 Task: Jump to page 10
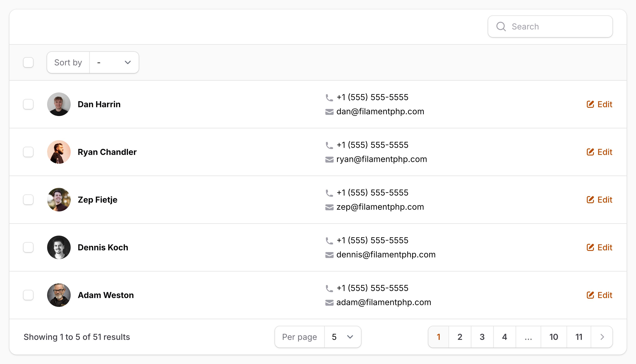click(554, 337)
